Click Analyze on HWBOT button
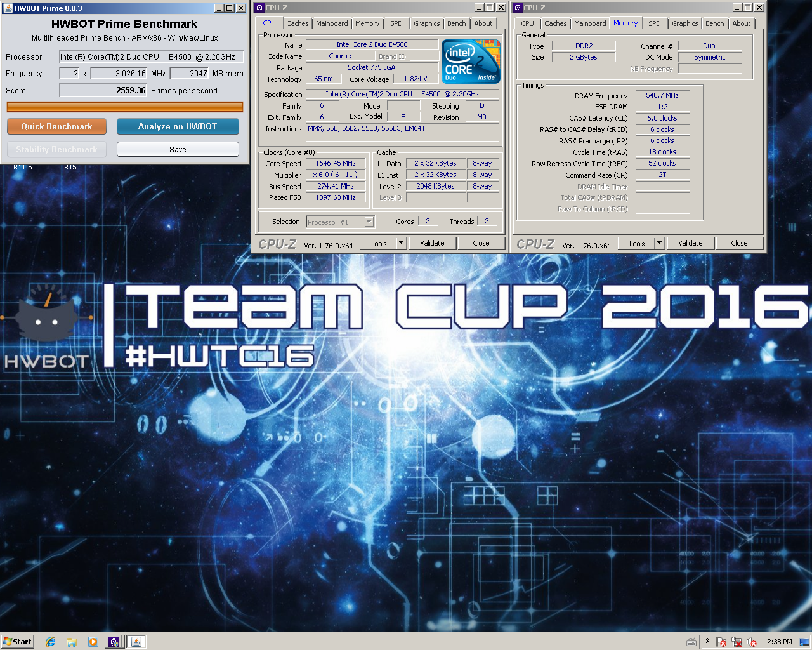Image resolution: width=812 pixels, height=650 pixels. coord(178,126)
